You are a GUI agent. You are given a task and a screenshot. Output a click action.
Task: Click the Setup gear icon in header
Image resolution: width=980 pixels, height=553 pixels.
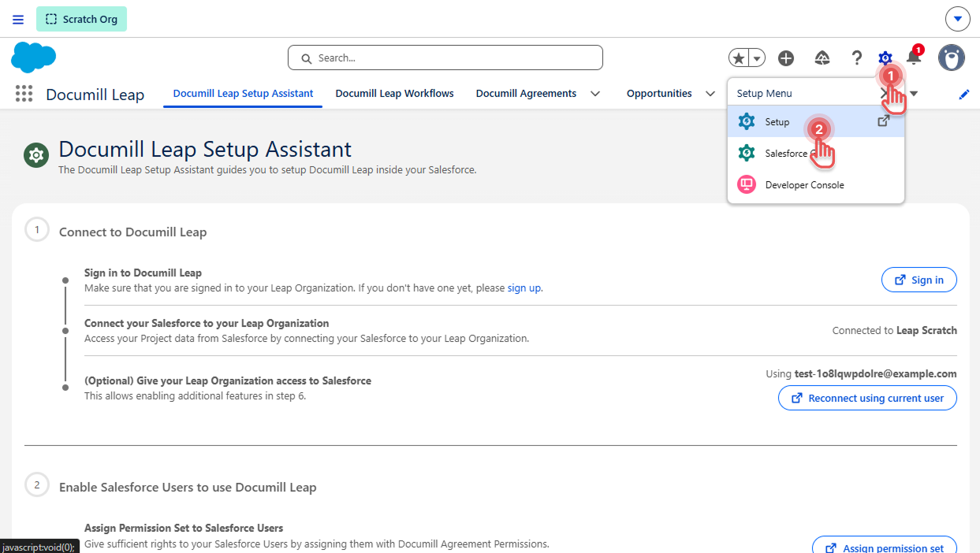click(x=885, y=58)
